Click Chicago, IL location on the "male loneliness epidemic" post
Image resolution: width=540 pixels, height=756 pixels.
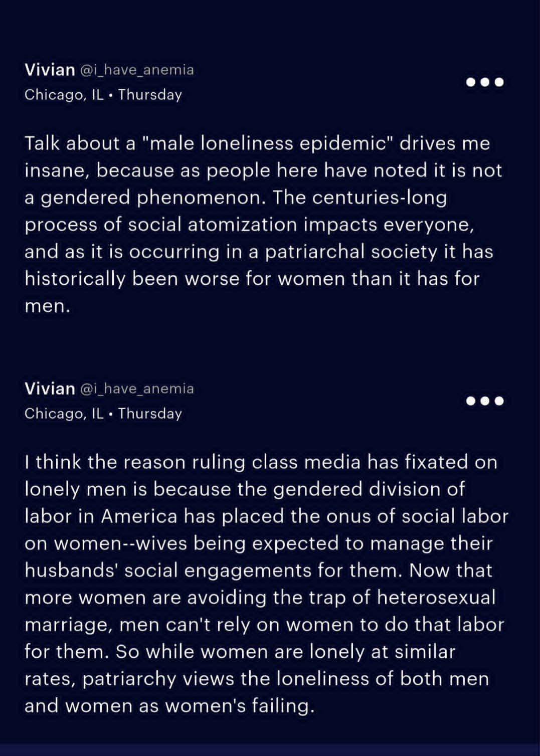[64, 95]
